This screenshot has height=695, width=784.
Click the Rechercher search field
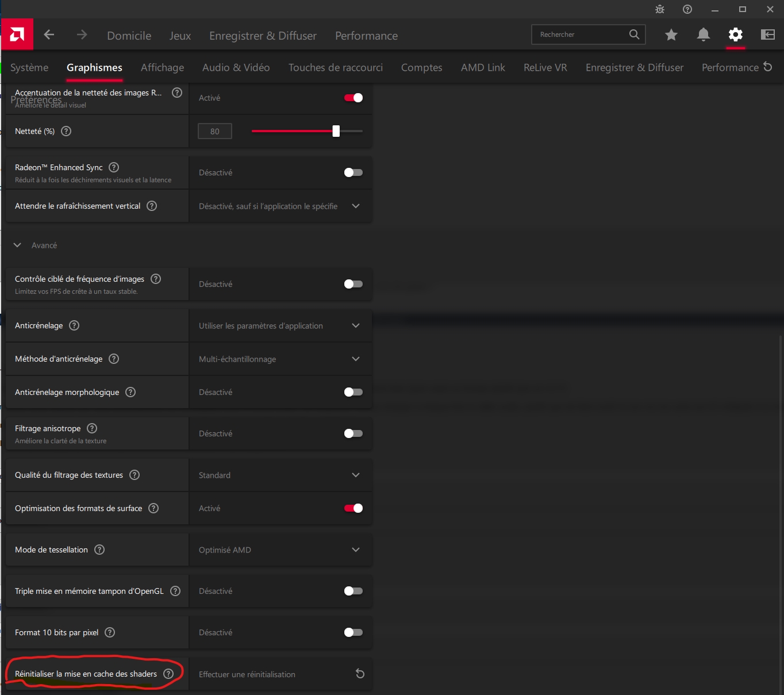click(581, 34)
